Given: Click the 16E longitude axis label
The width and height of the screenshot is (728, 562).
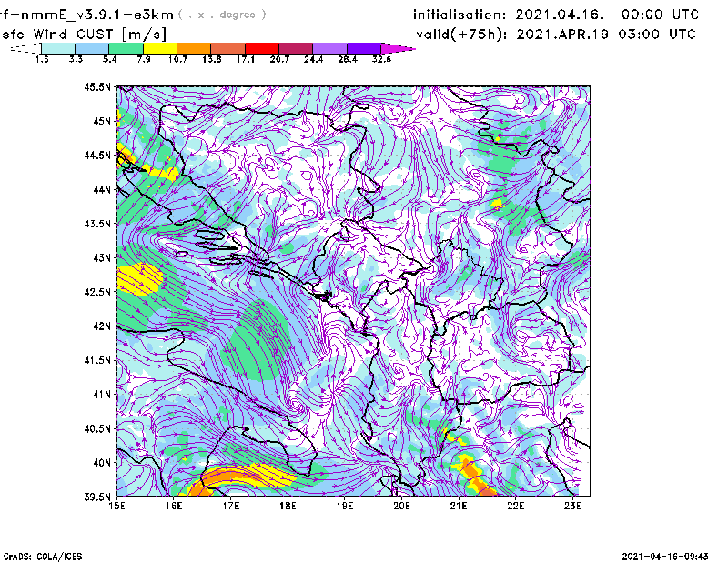Looking at the screenshot, I should 174,506.
